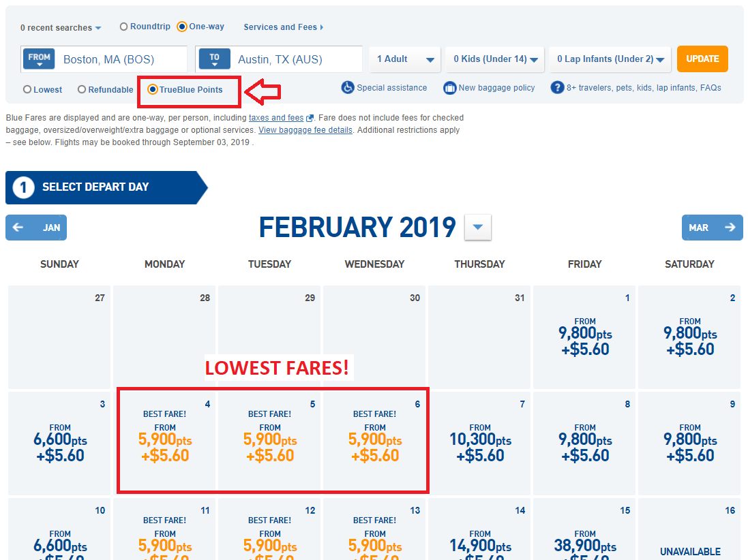The height and width of the screenshot is (560, 748).
Task: Open the FROM airport selector
Action: [x=39, y=59]
